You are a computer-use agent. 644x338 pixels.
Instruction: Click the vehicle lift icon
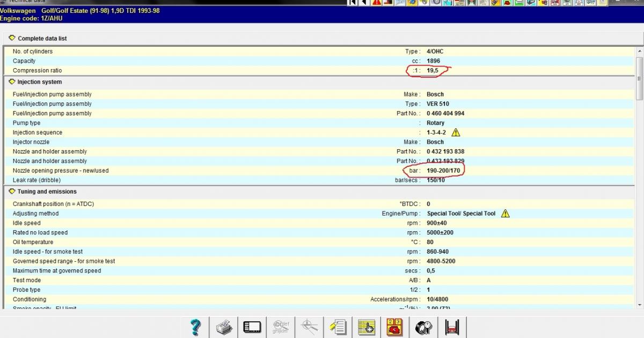point(452,327)
